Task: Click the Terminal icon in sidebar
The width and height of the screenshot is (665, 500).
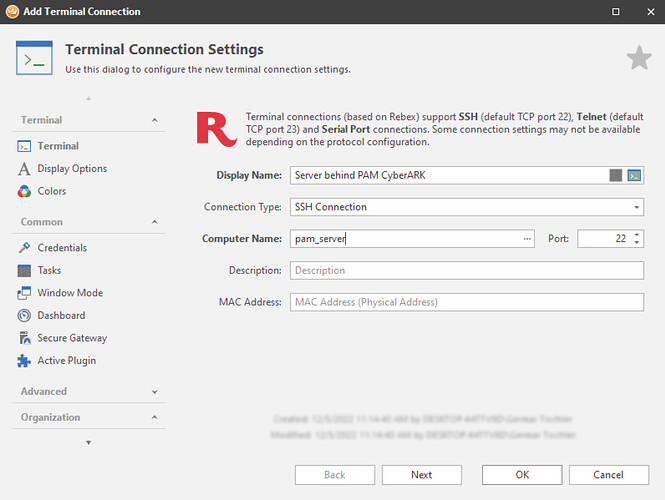Action: pyautogui.click(x=25, y=146)
